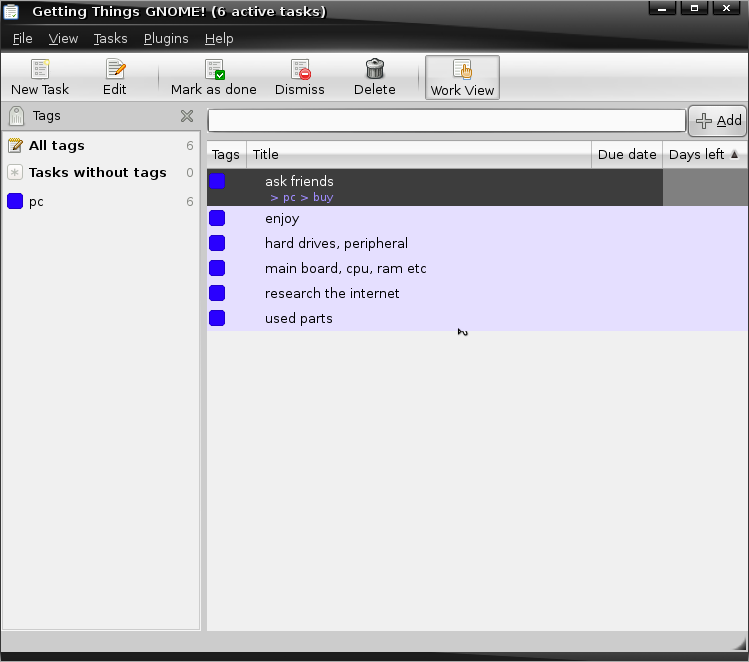Click the Add button for quick-add
This screenshot has width=749, height=662.
718,121
